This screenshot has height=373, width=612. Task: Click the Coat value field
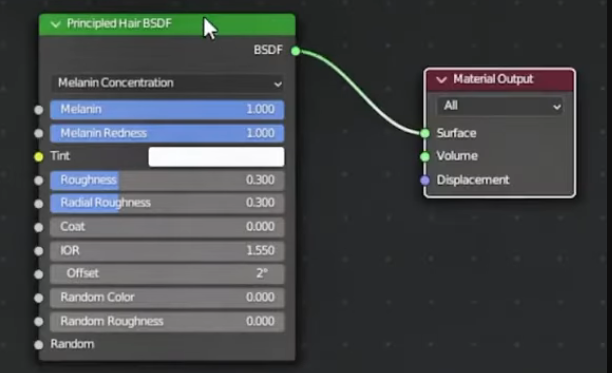tap(167, 227)
